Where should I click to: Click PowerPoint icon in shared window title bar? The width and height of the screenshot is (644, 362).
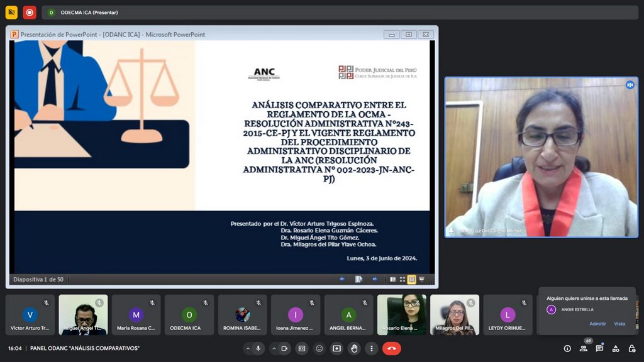coord(14,35)
